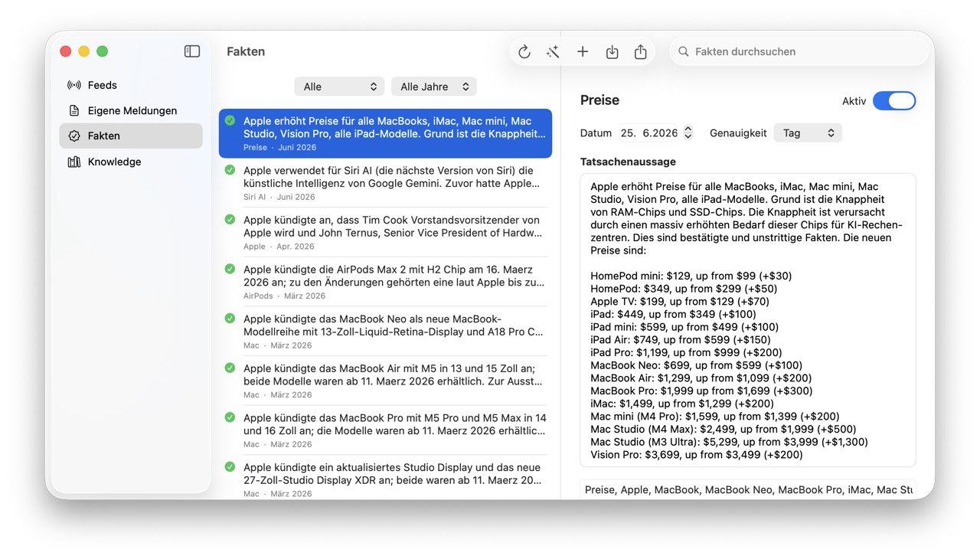Click the refresh icon in the toolbar
This screenshot has height=559, width=980.
[x=524, y=52]
